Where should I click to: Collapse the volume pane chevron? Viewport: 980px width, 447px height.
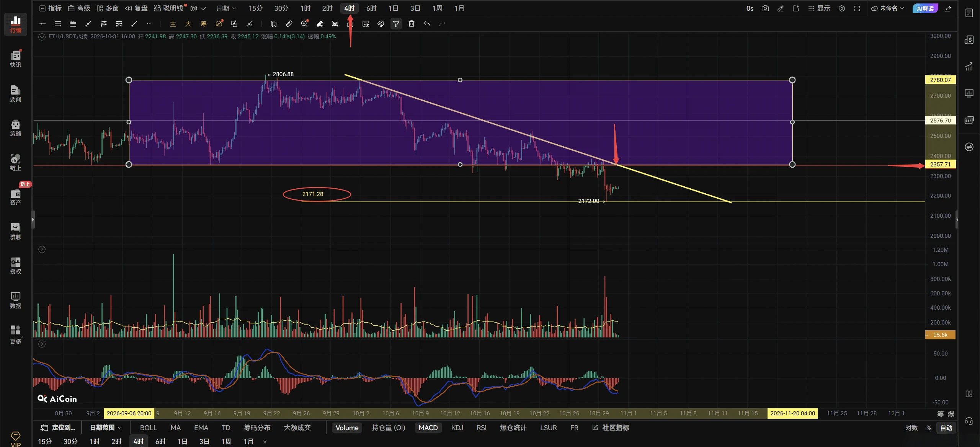coord(42,250)
